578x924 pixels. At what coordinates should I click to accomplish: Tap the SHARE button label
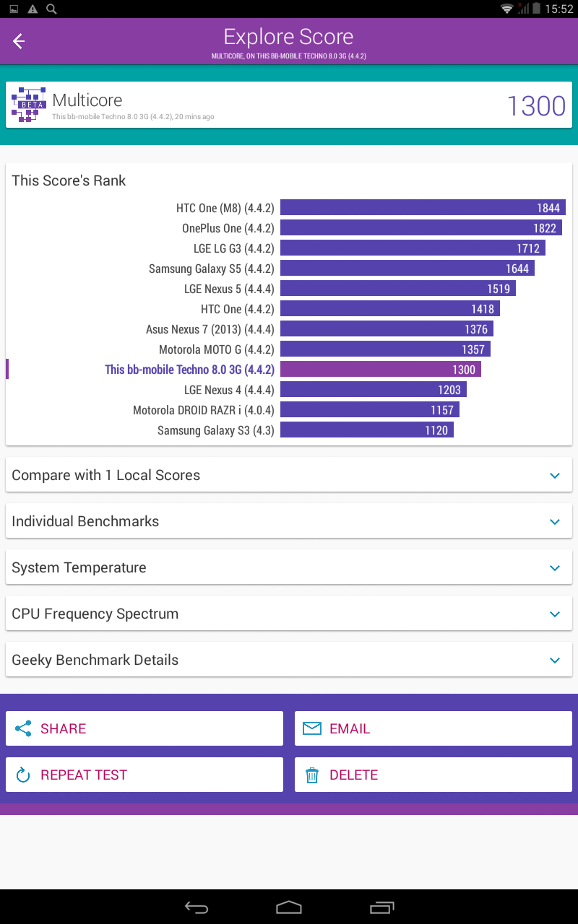click(63, 728)
